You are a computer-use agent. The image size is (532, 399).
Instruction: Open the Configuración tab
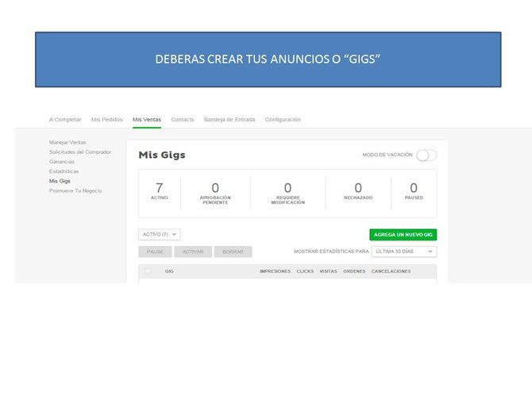[283, 120]
